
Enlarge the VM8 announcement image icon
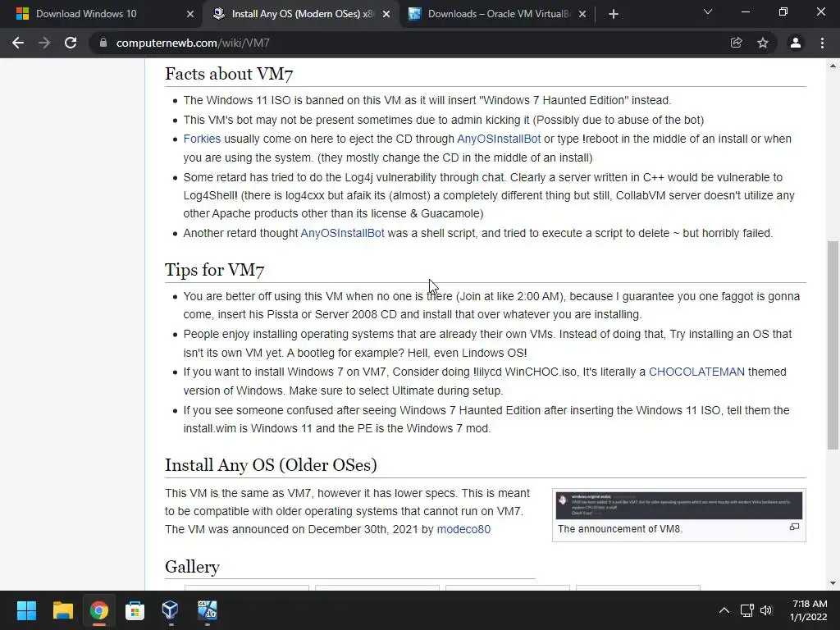pos(794,527)
